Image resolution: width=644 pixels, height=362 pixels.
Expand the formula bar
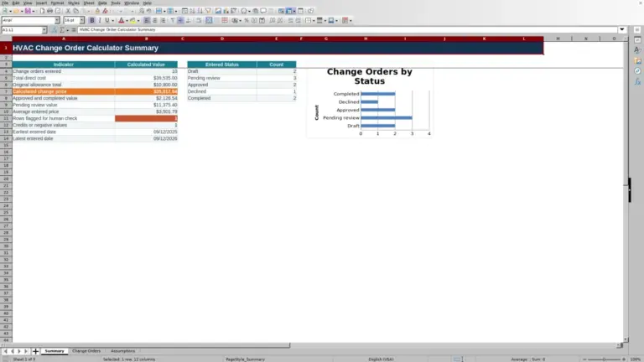[x=622, y=29]
